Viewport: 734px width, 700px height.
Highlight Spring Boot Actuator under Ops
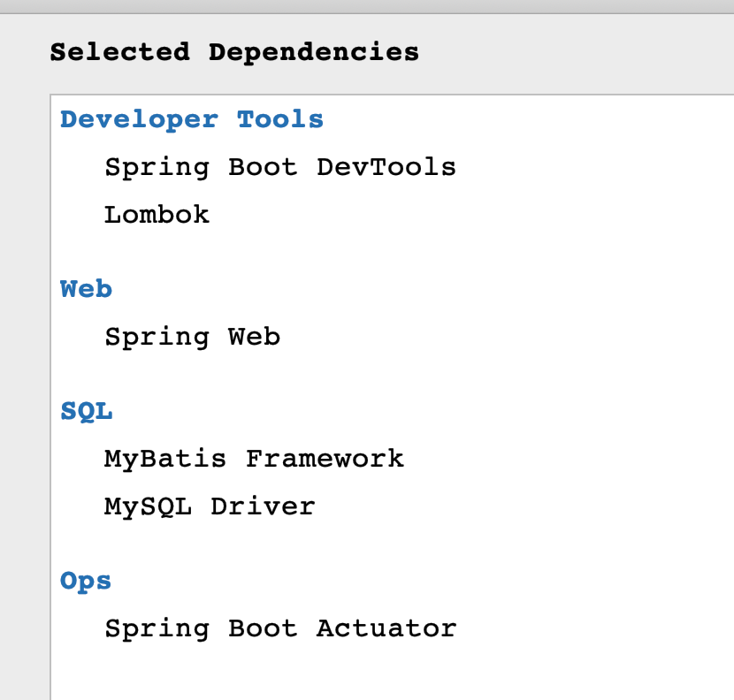280,628
